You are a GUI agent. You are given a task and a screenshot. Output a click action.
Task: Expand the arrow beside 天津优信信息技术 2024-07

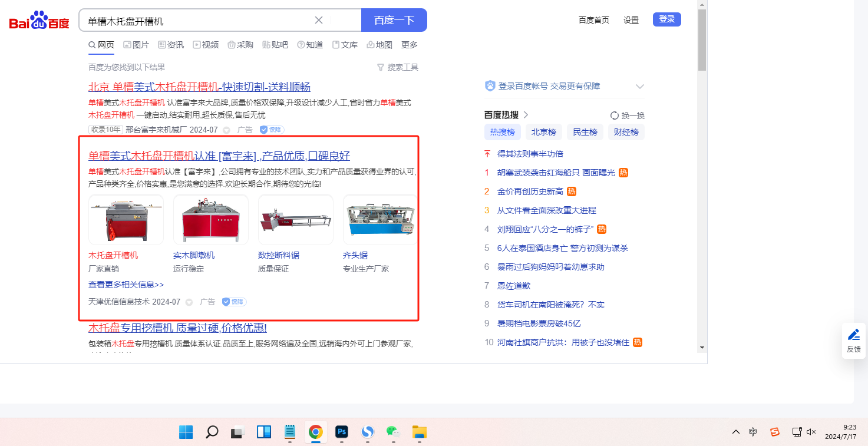tap(189, 302)
